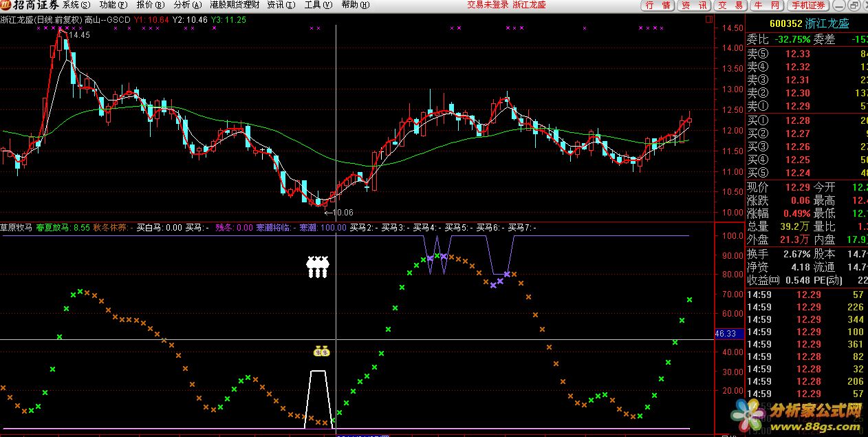
Task: Click the 行情 button at top right
Action: 658,6
